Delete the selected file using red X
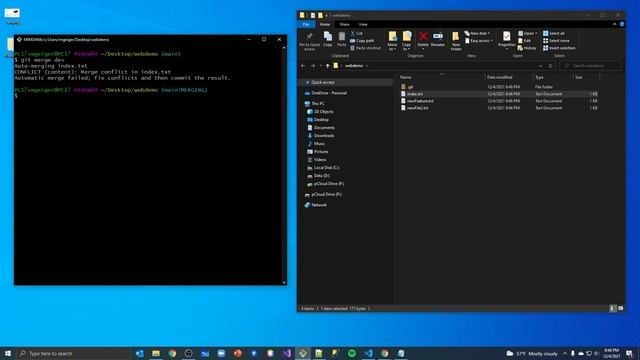 click(423, 39)
